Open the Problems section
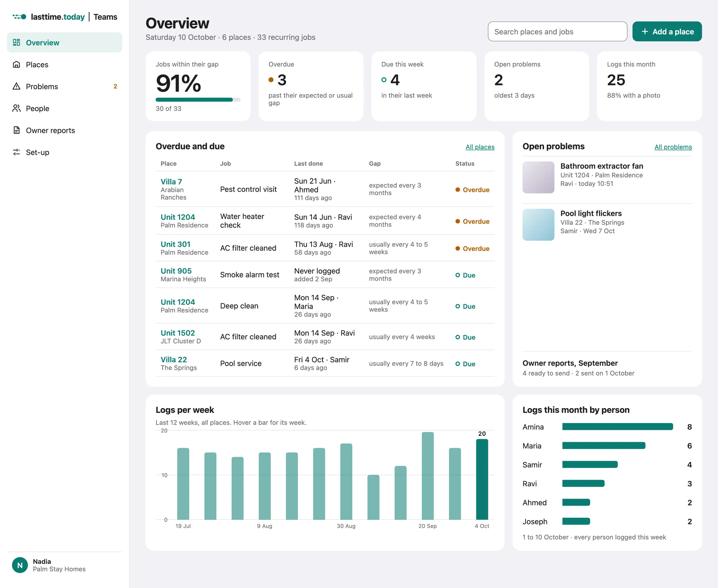Screen dimensions: 718x588 tap(64, 86)
